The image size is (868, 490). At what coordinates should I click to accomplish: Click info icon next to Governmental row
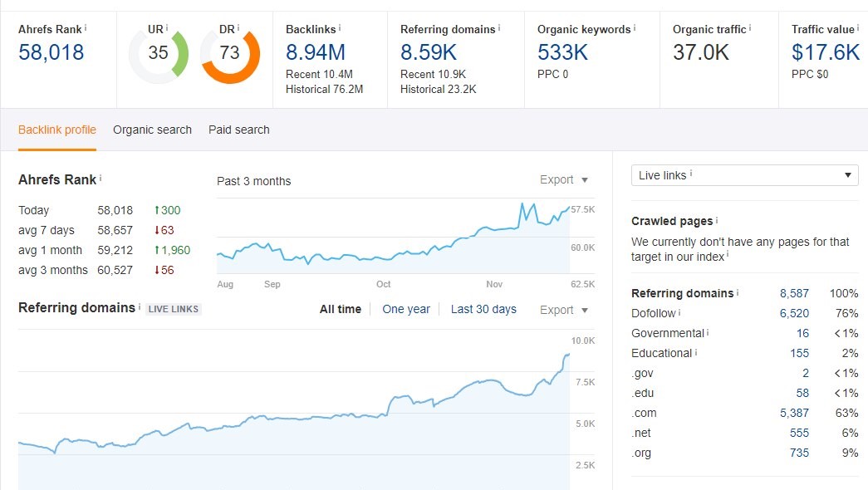coord(708,333)
